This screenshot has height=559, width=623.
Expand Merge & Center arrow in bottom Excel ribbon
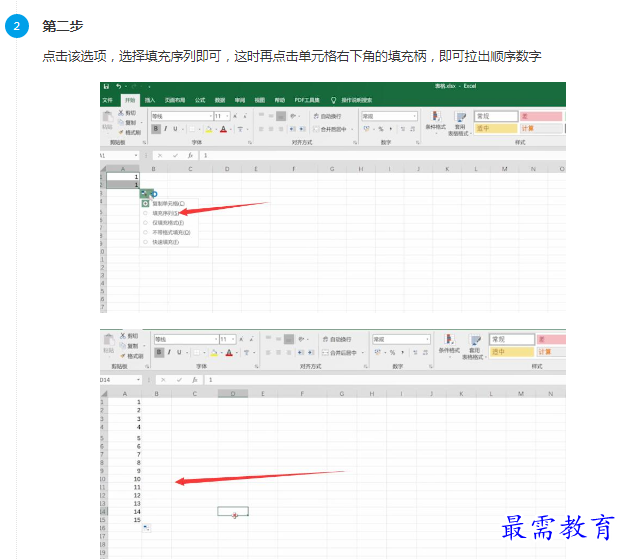(362, 353)
